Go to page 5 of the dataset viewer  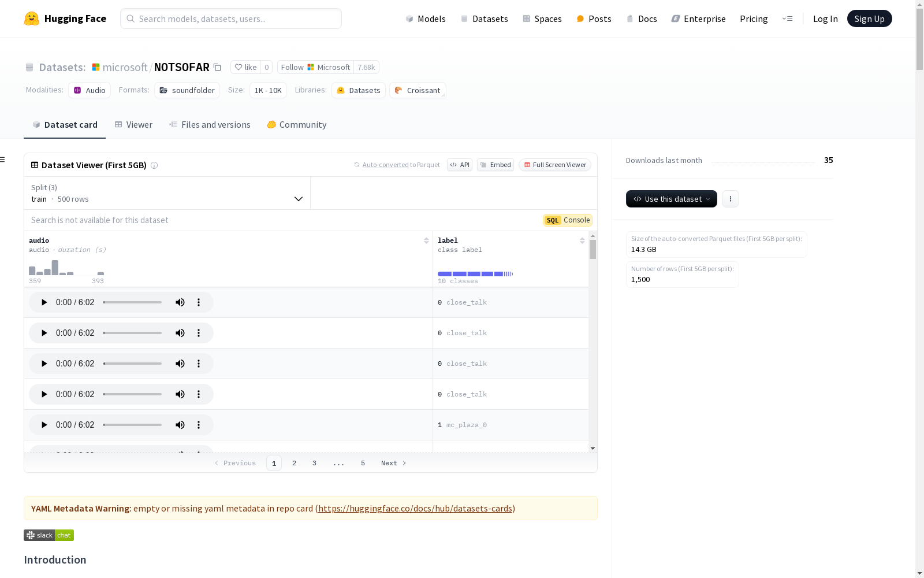363,463
